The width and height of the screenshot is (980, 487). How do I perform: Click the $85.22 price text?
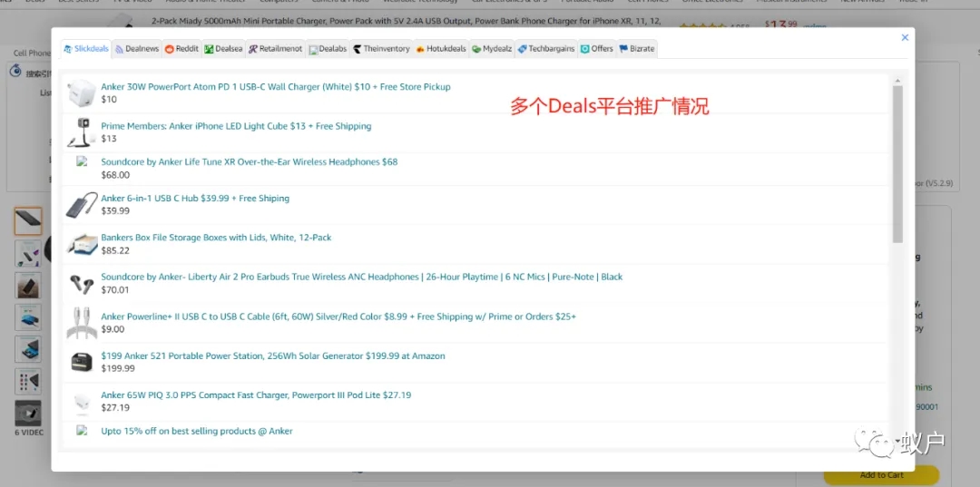point(115,250)
